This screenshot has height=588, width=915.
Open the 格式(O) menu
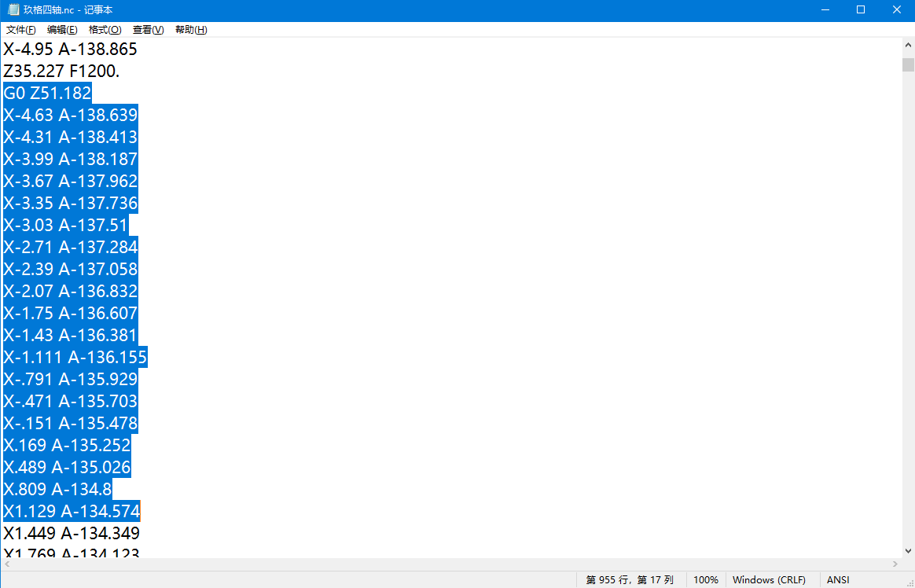[x=105, y=30]
